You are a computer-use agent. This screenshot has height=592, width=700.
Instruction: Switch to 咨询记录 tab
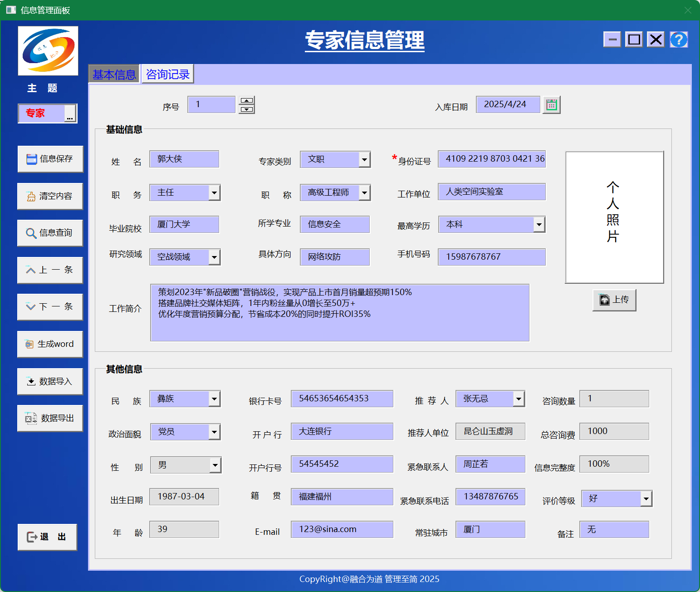168,74
